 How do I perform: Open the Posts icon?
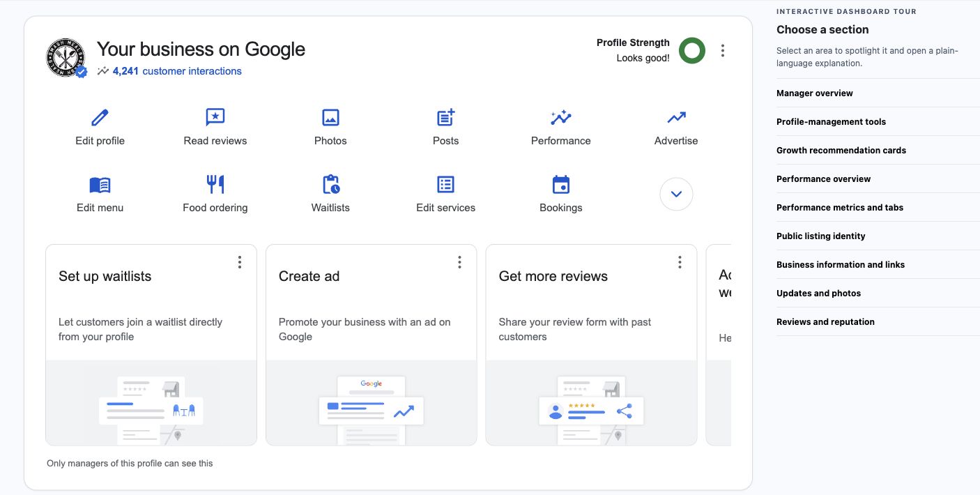pos(446,117)
